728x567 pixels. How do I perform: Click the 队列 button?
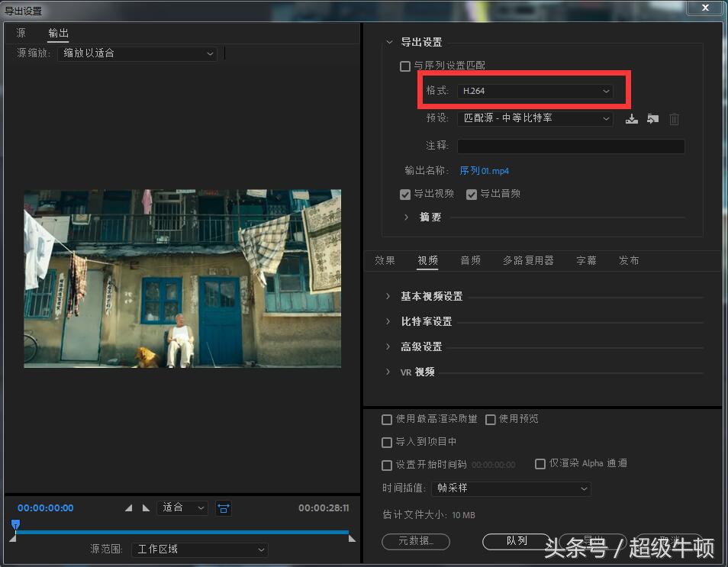click(x=517, y=541)
